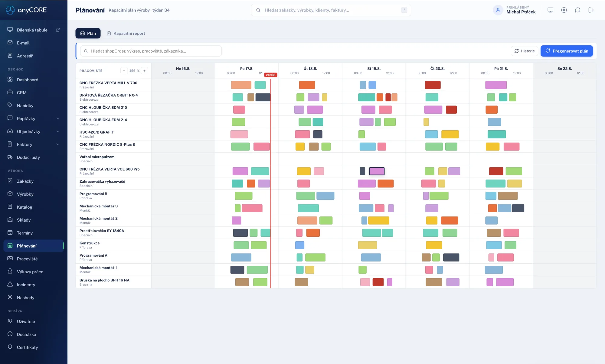Open Zakázky in the sidebar
This screenshot has height=364, width=605.
(x=34, y=181)
